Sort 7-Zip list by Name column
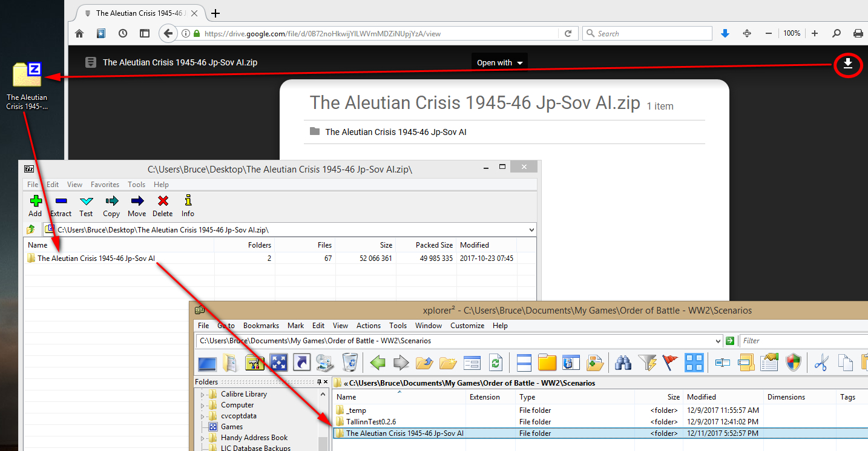 pos(119,245)
